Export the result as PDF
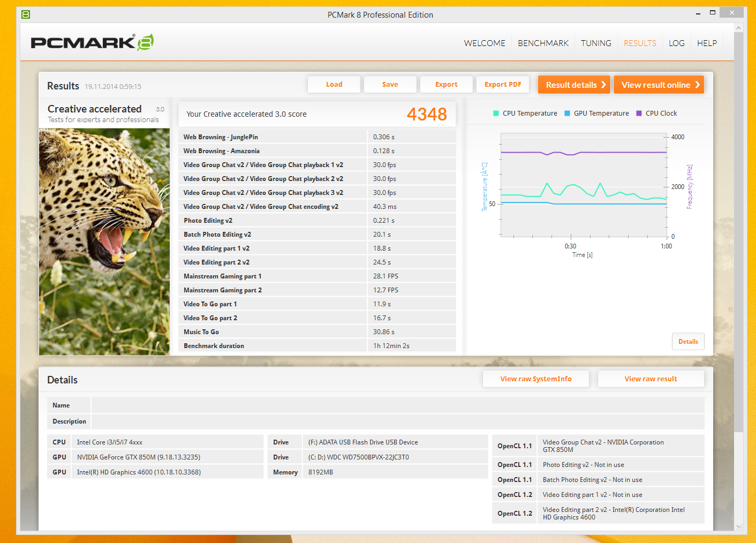 point(503,85)
